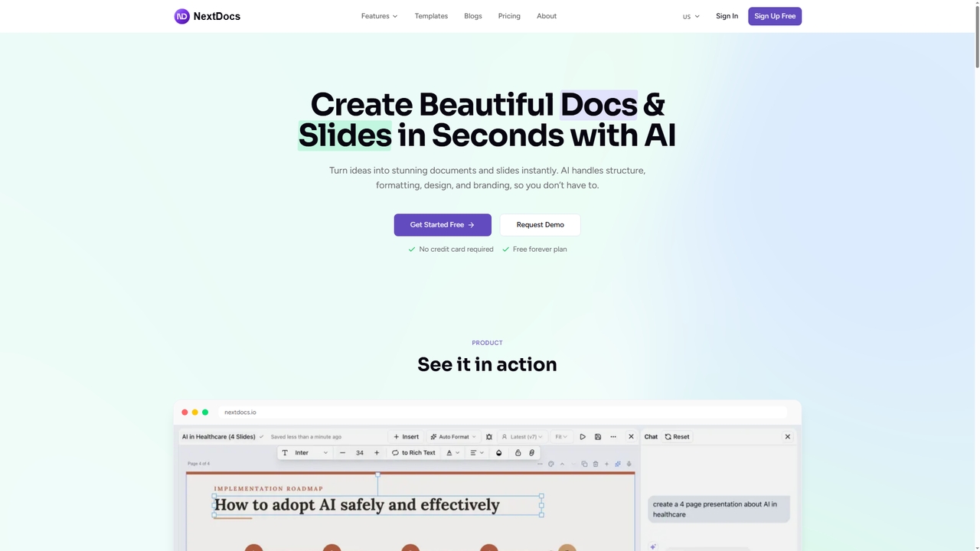980x551 pixels.
Task: Go to the Templates page
Action: 431,16
